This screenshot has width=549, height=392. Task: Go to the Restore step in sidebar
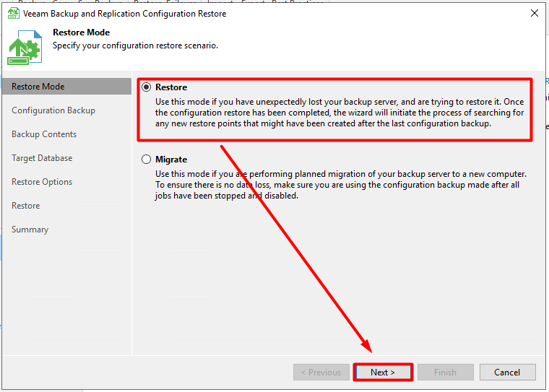pyautogui.click(x=26, y=206)
